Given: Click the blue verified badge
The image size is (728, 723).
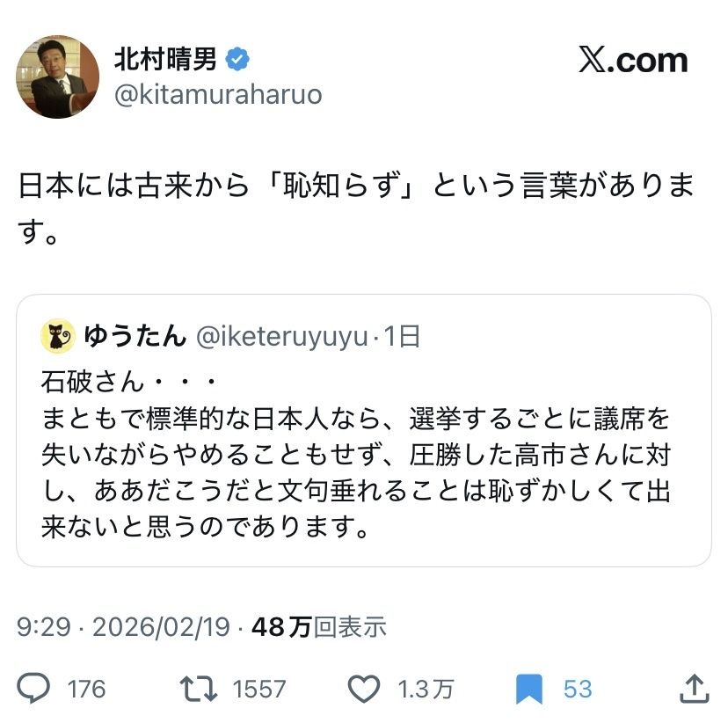Looking at the screenshot, I should point(237,59).
